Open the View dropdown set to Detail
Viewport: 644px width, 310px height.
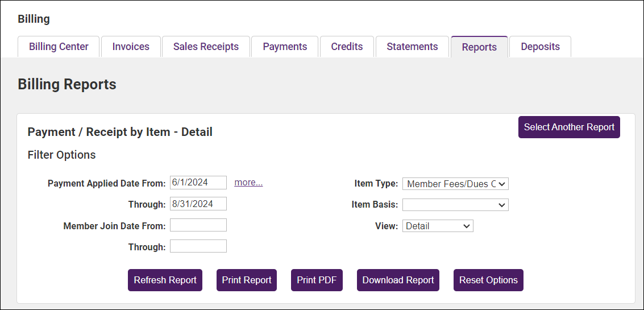click(x=437, y=226)
